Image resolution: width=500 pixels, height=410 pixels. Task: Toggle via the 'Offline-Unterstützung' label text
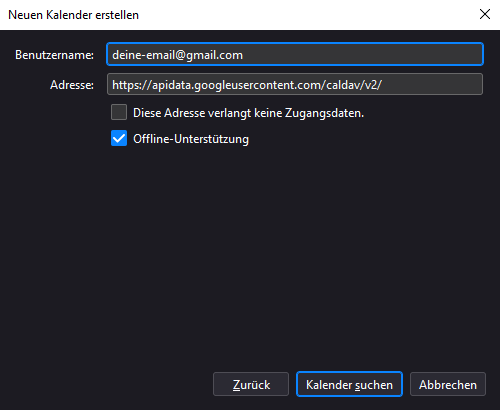tap(191, 139)
